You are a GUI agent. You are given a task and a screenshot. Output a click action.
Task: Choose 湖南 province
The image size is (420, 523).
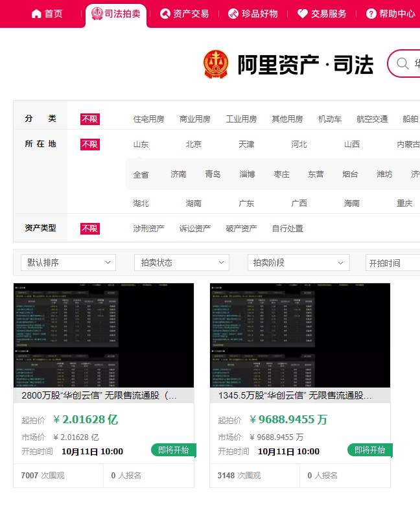pyautogui.click(x=194, y=203)
